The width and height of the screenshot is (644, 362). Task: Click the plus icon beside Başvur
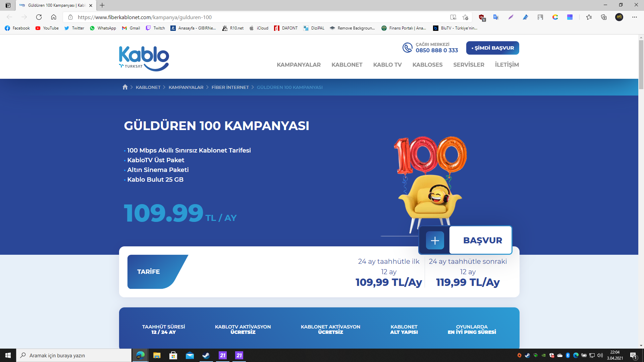[x=435, y=240]
